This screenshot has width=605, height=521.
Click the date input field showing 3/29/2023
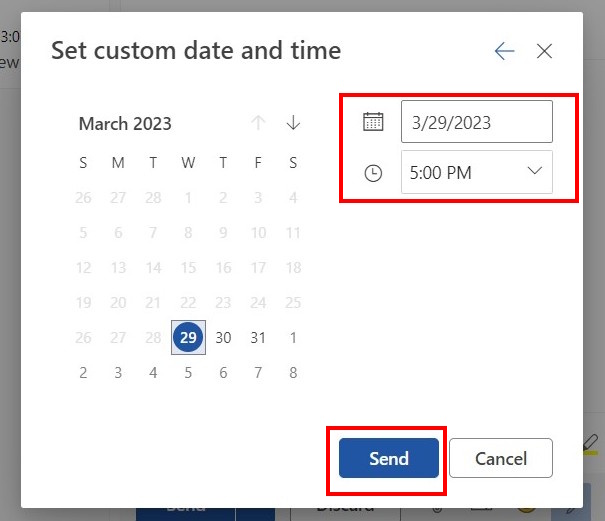tap(477, 122)
